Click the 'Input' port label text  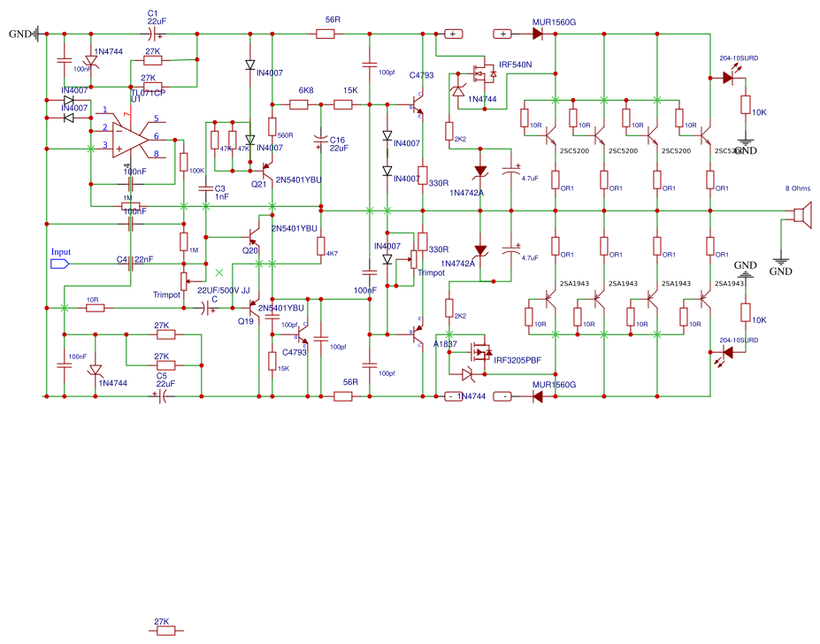coord(61,251)
